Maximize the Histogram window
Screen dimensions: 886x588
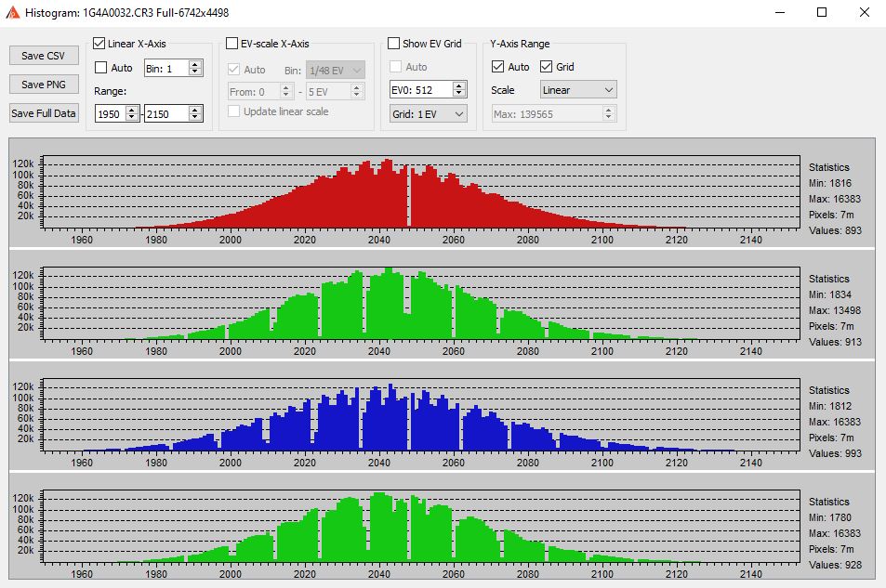click(821, 13)
